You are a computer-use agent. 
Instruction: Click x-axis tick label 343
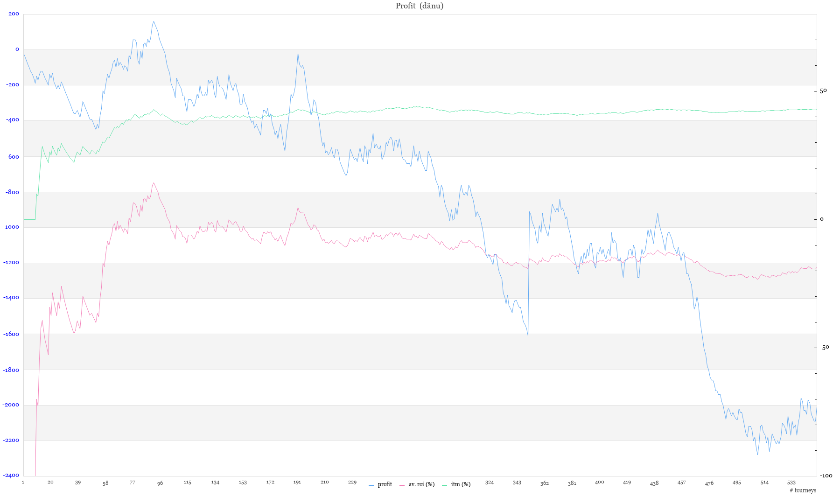(517, 483)
